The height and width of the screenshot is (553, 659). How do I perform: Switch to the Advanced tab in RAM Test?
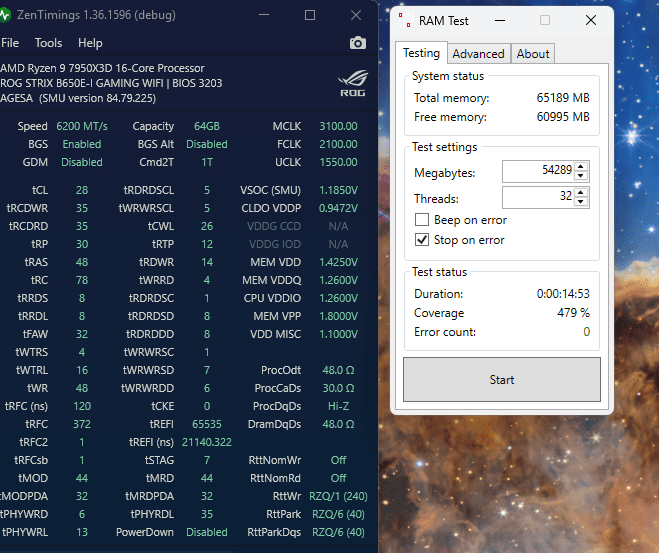point(478,54)
